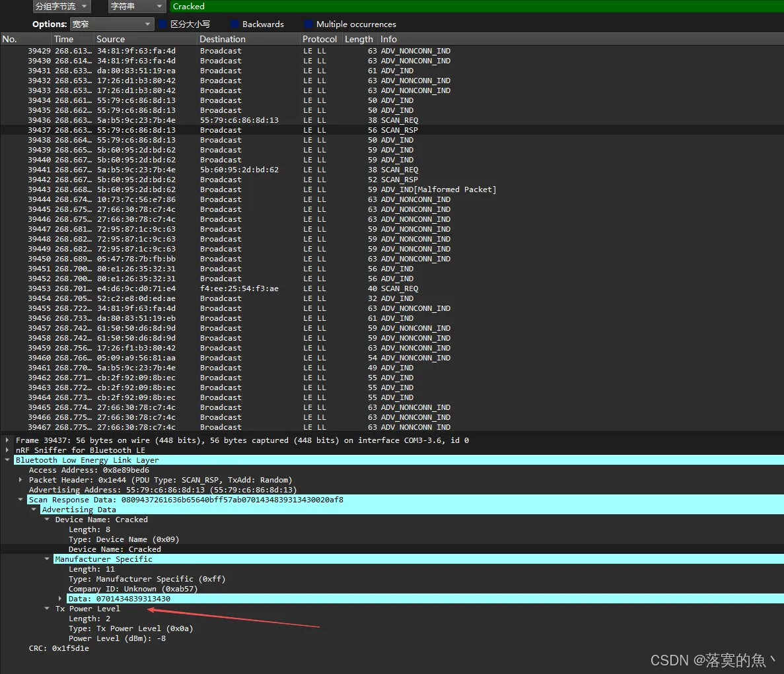This screenshot has width=784, height=674.
Task: Select packet 39429 row
Action: (x=392, y=51)
